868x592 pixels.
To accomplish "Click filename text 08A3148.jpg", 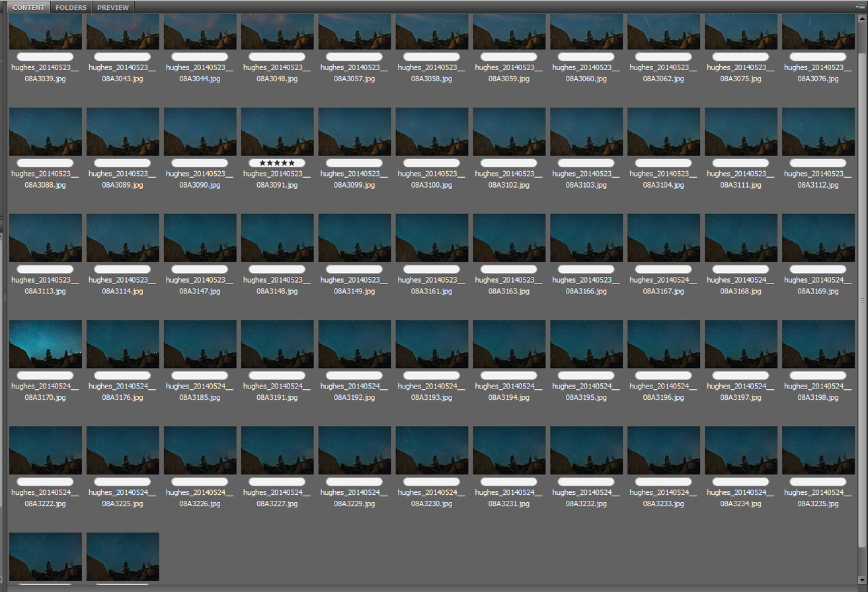I will tap(278, 291).
